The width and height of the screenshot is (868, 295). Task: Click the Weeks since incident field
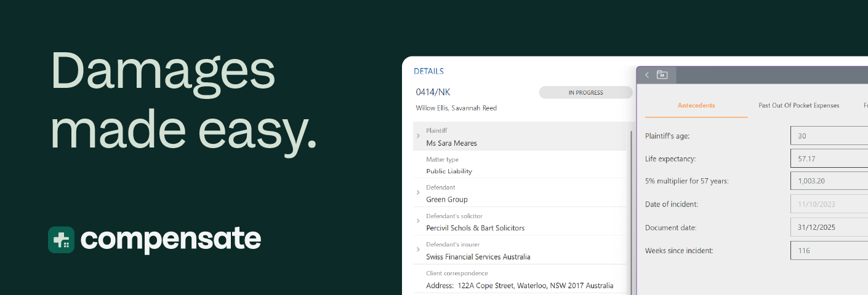point(829,251)
